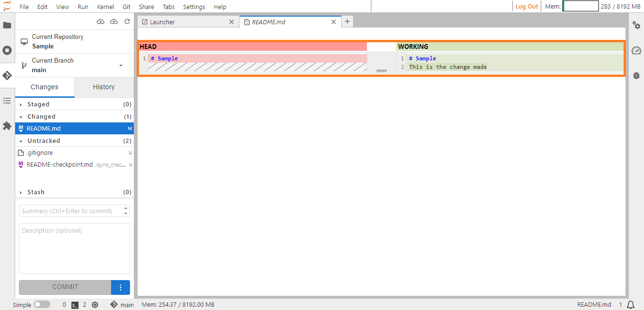Click the status bar memory usage text
644x310 pixels.
tap(178, 305)
